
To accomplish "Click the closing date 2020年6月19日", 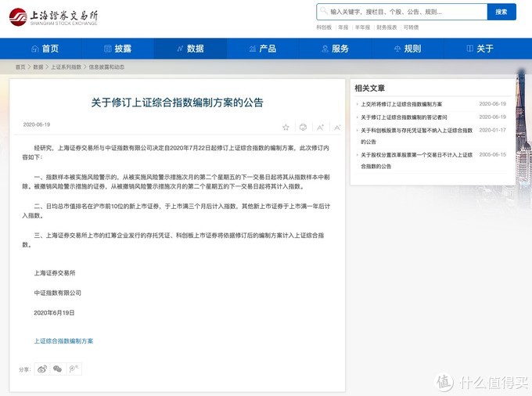I will 54,312.
